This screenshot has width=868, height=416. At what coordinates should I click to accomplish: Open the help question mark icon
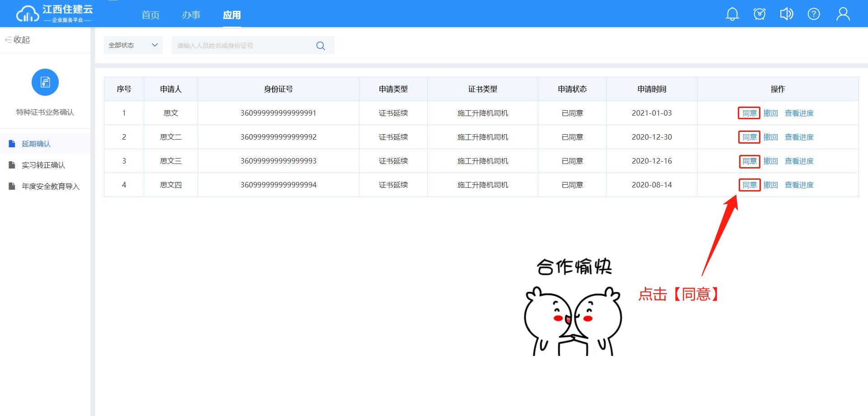(x=814, y=14)
